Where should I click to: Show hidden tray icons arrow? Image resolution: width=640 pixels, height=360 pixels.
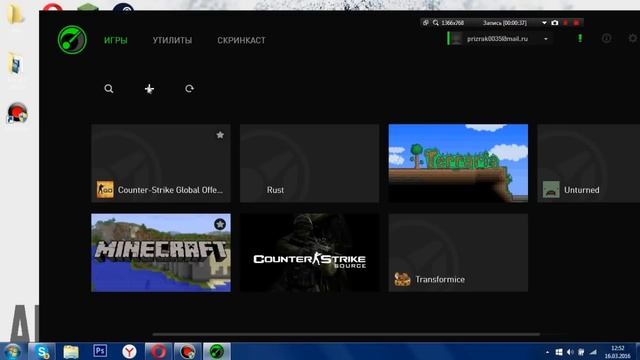point(547,352)
